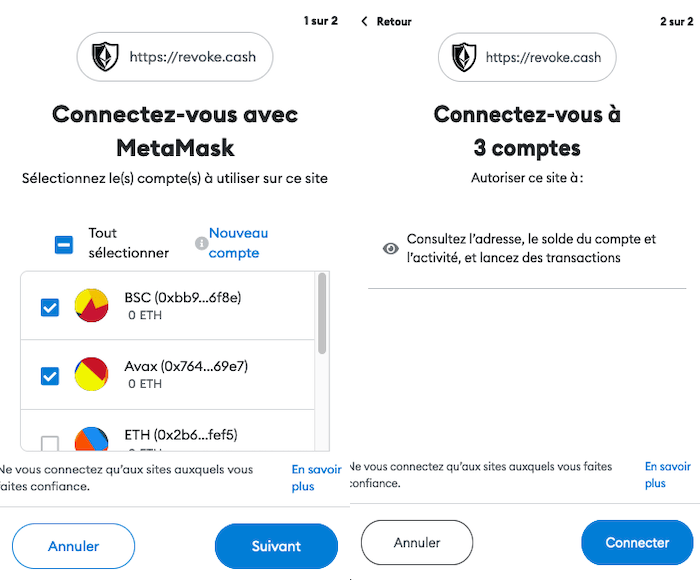700x580 pixels.
Task: Click the revoke.cash shield icon in right panel
Action: tap(464, 57)
